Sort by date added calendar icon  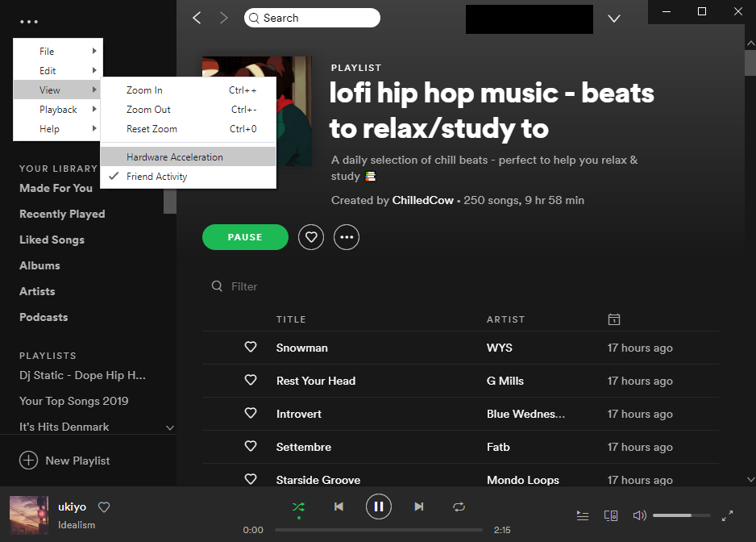614,319
